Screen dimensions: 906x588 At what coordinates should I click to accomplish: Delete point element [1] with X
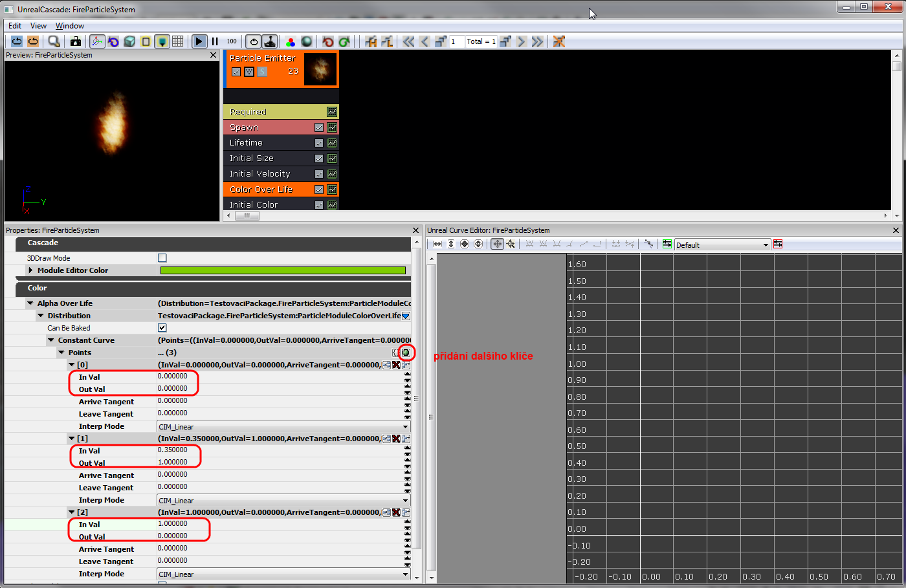coord(396,439)
